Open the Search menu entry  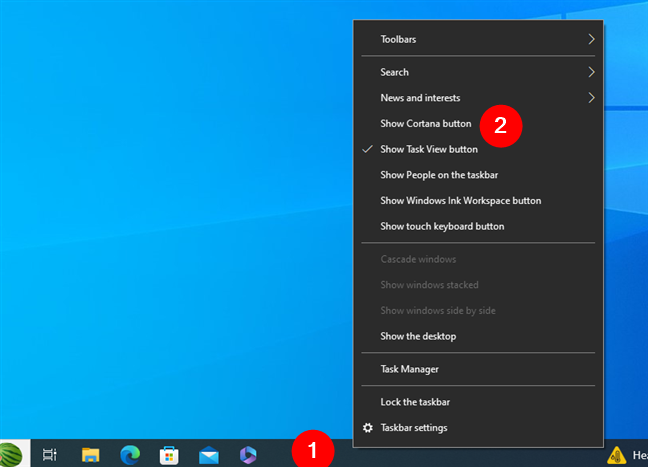(478, 72)
